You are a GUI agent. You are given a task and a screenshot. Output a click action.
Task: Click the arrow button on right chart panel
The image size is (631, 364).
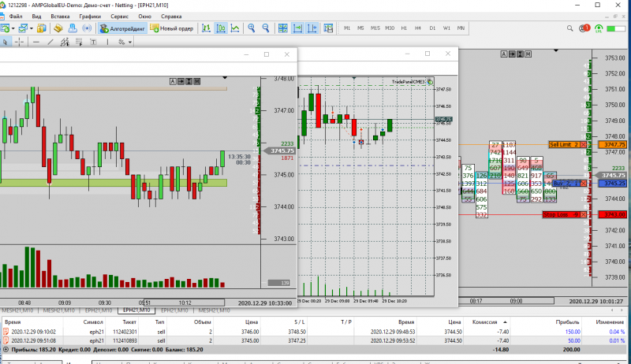(x=512, y=54)
